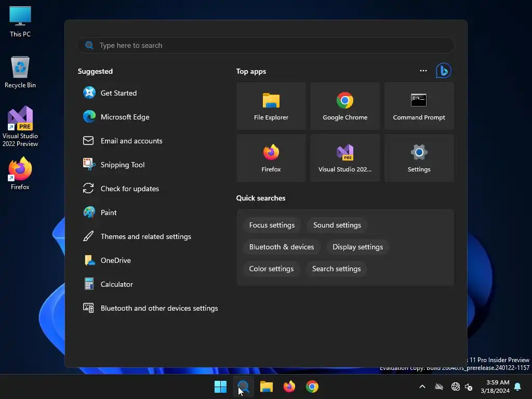Select Bluetooth & devices quick search
Screen dimensions: 532x399
(x=282, y=247)
